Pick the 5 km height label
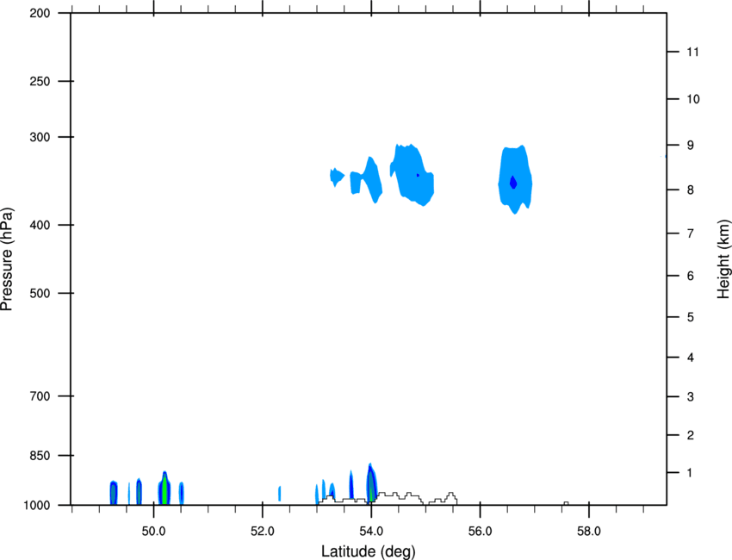Viewport: 732px width, 560px height. tap(690, 317)
